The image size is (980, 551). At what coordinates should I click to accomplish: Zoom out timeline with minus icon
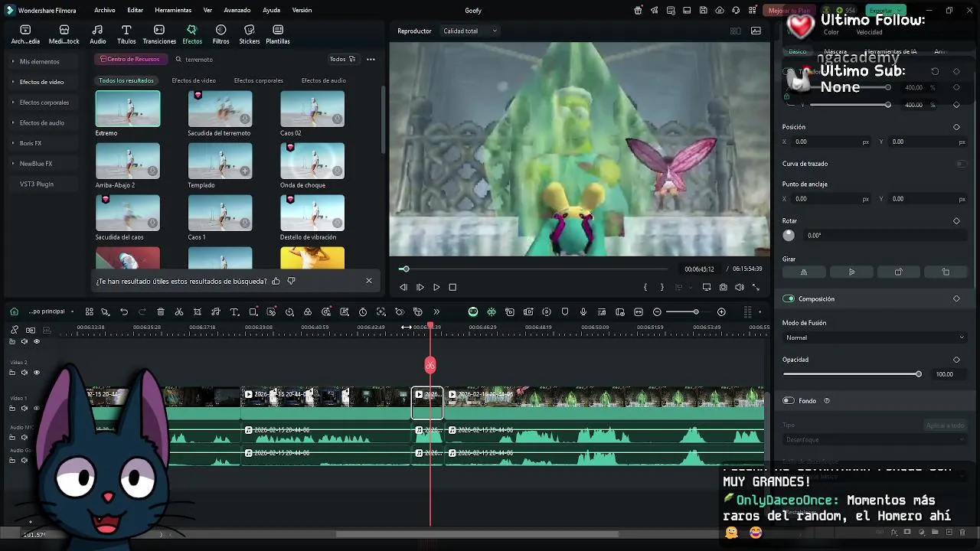click(x=657, y=312)
